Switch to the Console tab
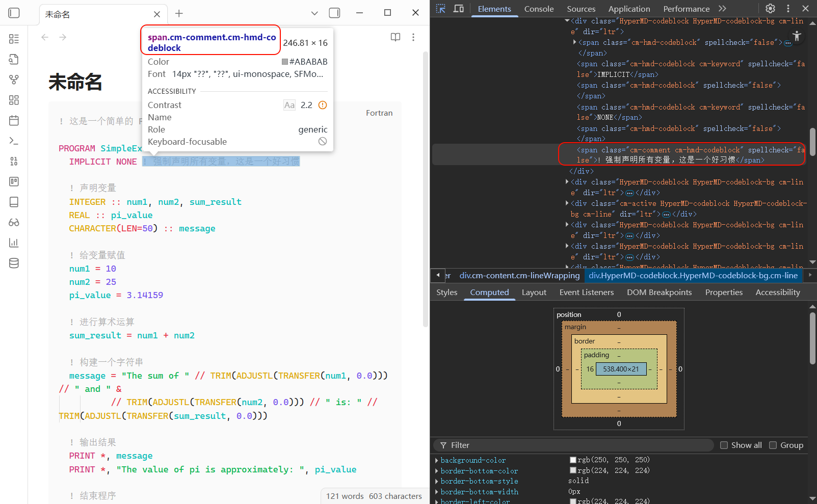 tap(539, 9)
